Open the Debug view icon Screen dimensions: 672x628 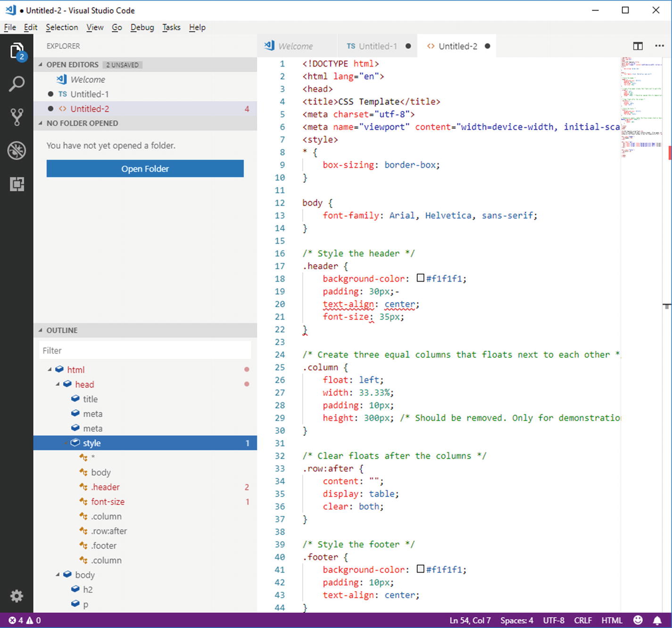point(17,151)
